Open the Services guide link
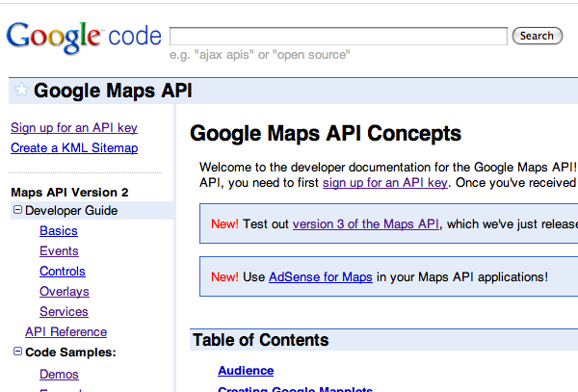This screenshot has width=578, height=392. pos(64,312)
